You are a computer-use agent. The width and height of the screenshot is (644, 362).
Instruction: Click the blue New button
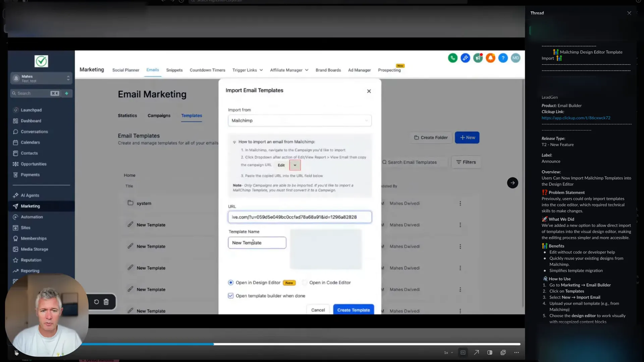tap(467, 137)
